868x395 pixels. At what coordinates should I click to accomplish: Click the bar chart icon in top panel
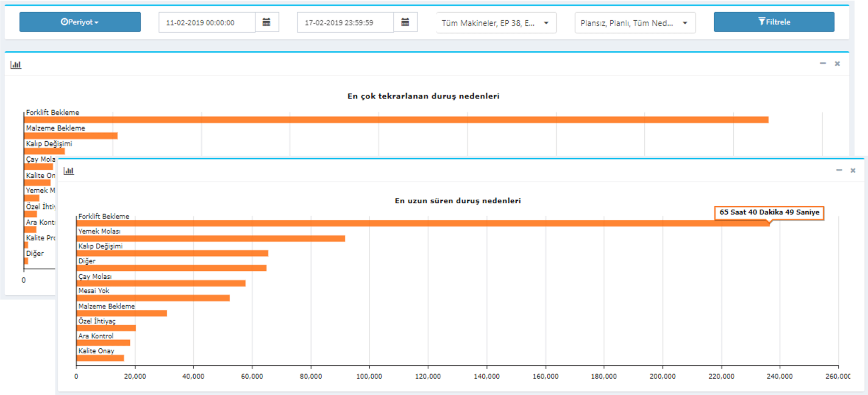(x=16, y=64)
